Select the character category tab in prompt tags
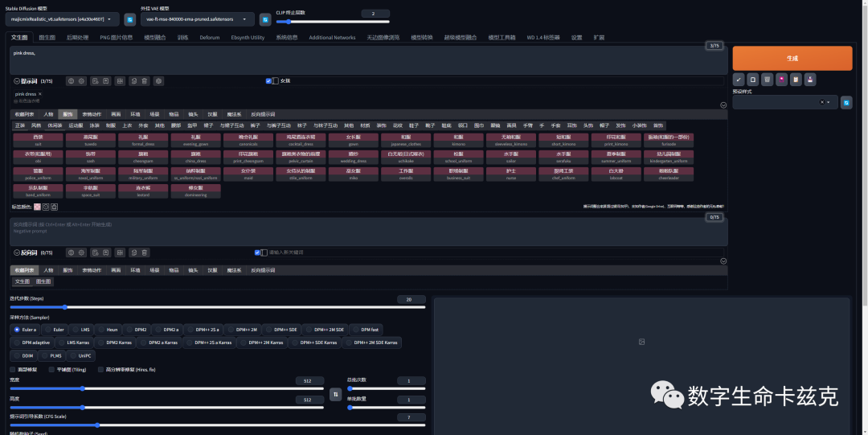The image size is (868, 435). [x=49, y=115]
